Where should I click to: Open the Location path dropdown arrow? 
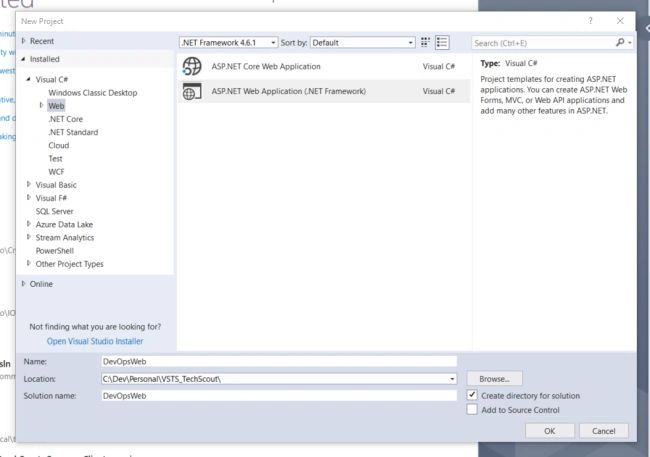452,379
